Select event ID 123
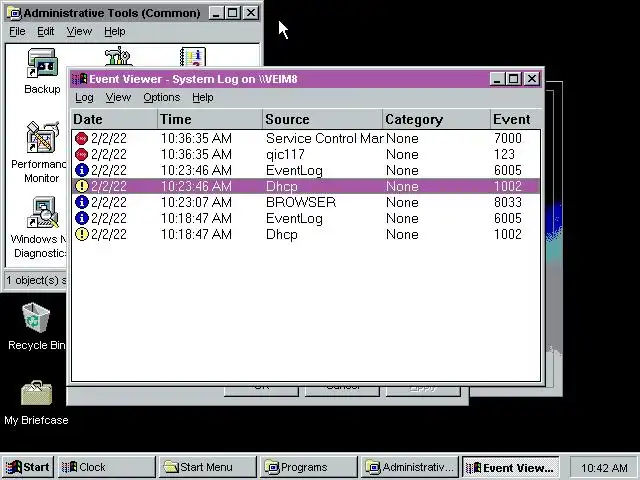Screen dimensions: 640x480 [x=504, y=154]
